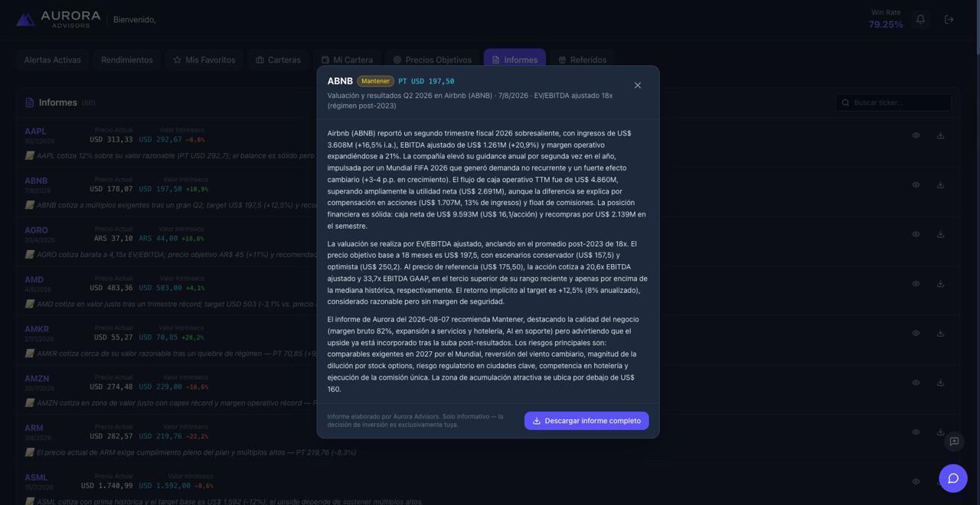Click the AMKR ticker link

point(37,329)
